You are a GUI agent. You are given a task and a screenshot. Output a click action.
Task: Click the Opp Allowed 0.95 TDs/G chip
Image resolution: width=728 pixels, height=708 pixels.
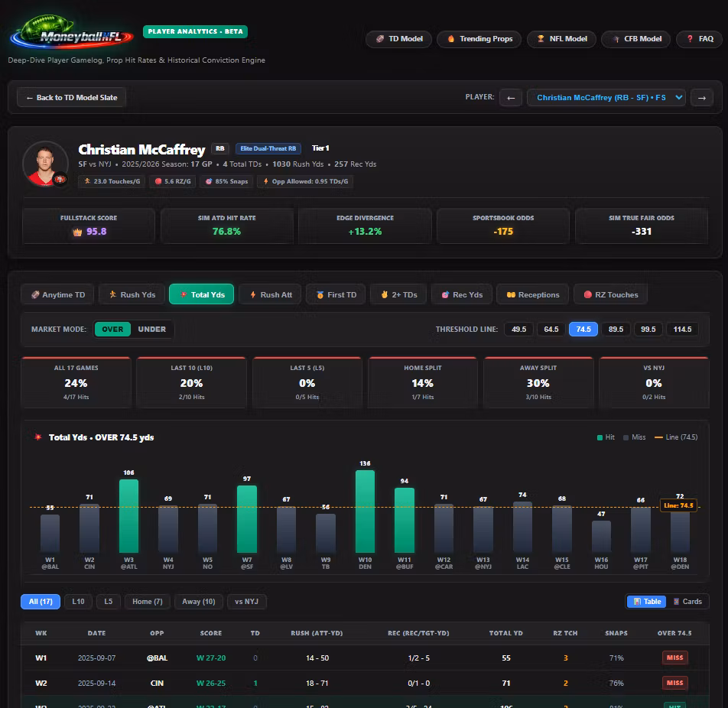tap(306, 181)
